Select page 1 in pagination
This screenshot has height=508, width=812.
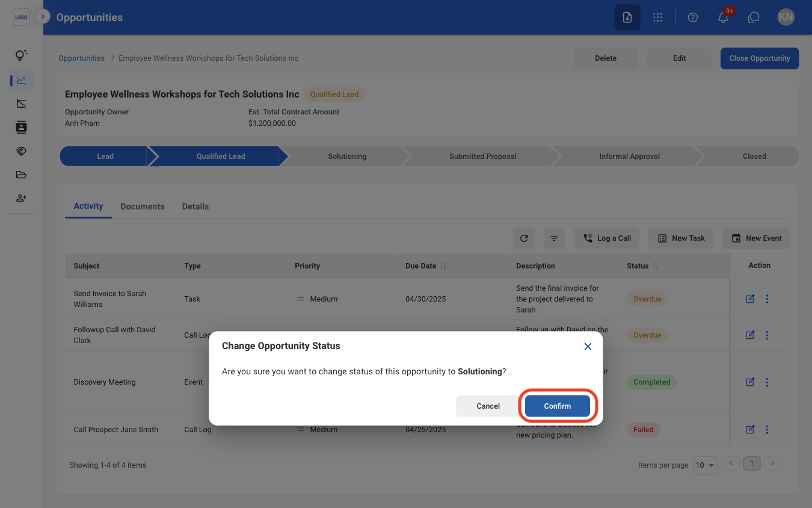pyautogui.click(x=752, y=463)
